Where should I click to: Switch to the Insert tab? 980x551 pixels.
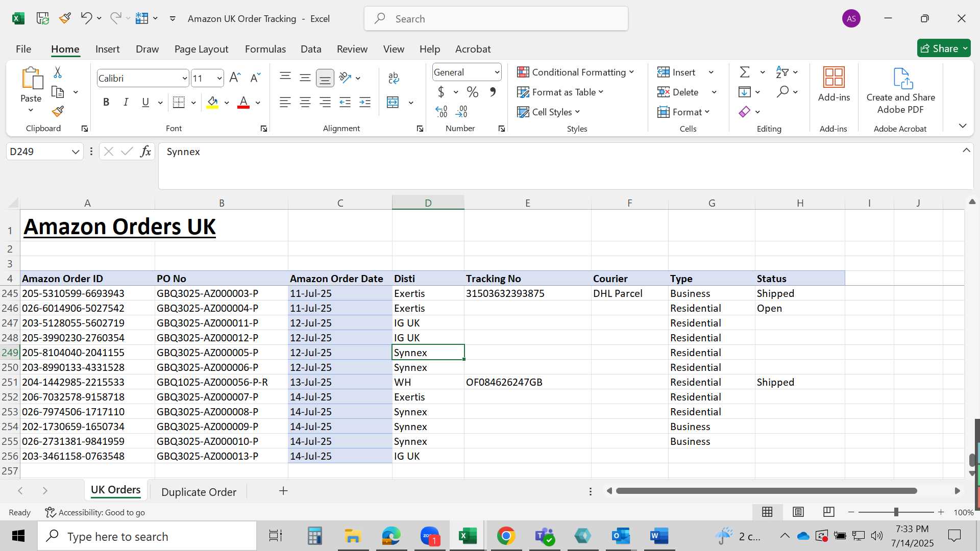107,49
